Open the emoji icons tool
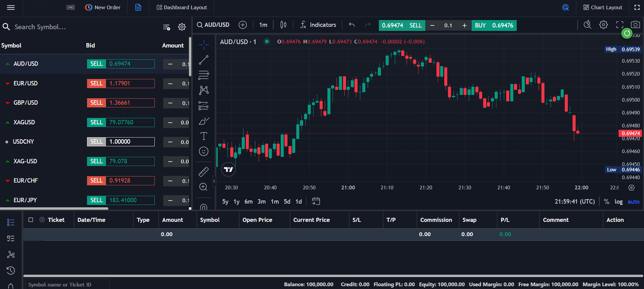This screenshot has height=289, width=644. coord(204,151)
